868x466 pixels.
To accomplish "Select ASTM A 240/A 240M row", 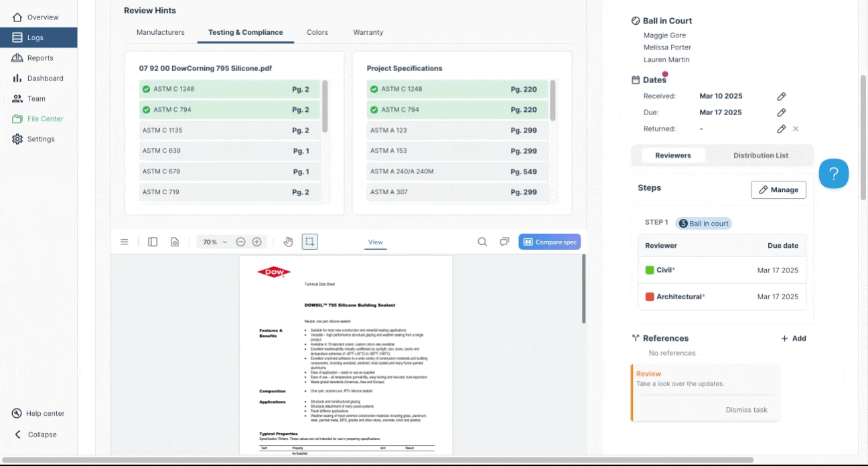I will click(457, 171).
